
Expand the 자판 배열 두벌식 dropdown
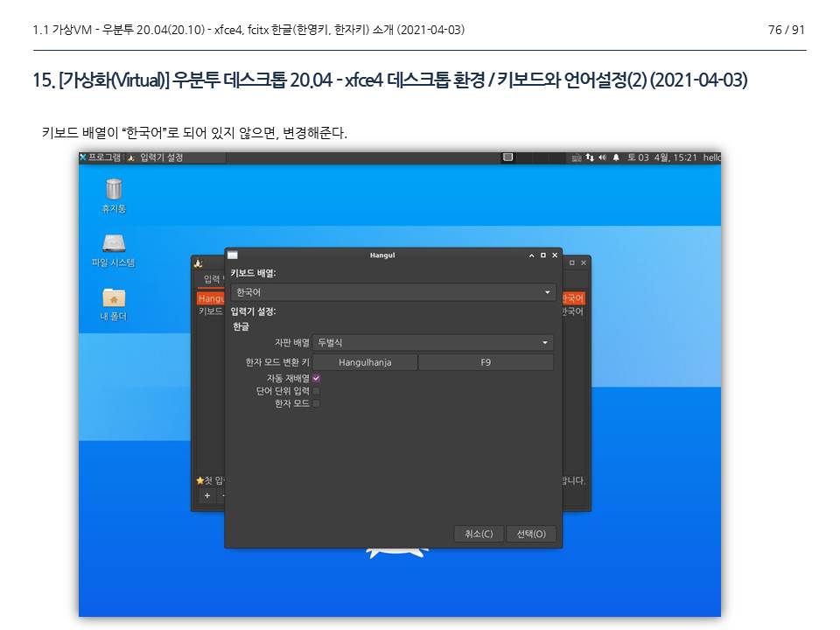coord(433,342)
